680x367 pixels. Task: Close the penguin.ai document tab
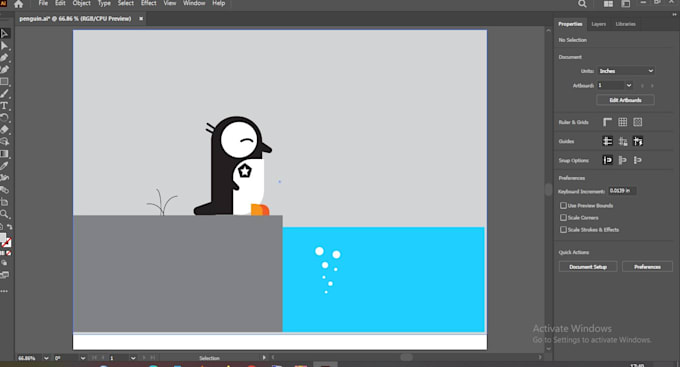coord(141,19)
